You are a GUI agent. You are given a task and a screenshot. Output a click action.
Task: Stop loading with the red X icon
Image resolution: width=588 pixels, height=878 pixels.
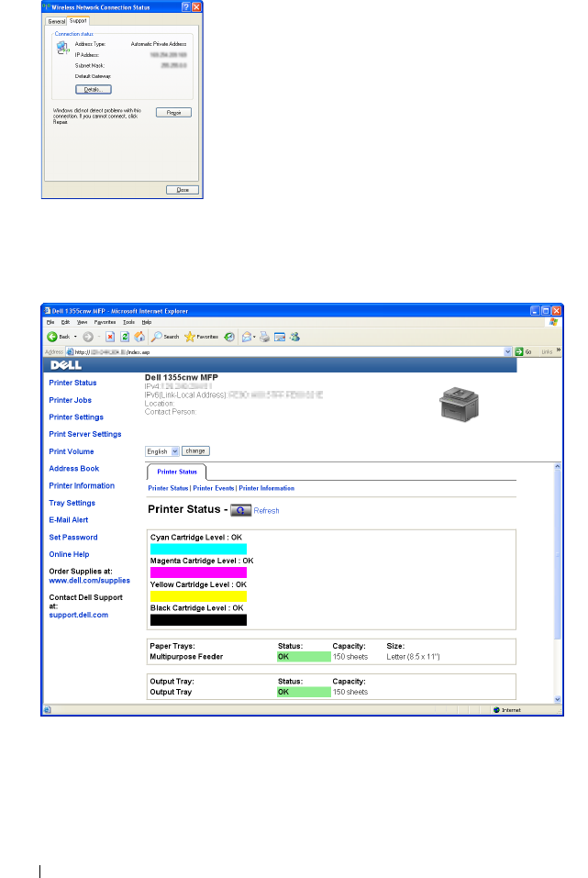click(110, 337)
